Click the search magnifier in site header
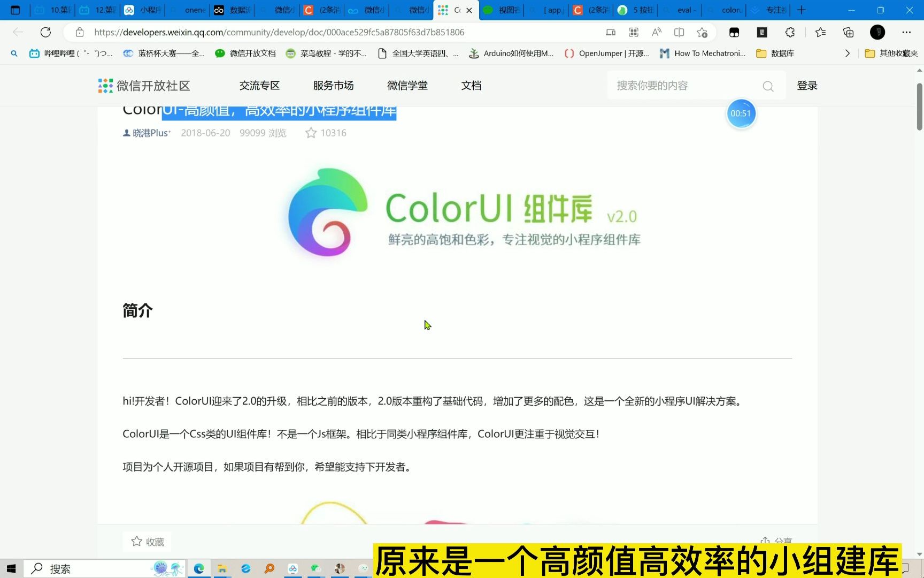This screenshot has width=924, height=578. [768, 86]
